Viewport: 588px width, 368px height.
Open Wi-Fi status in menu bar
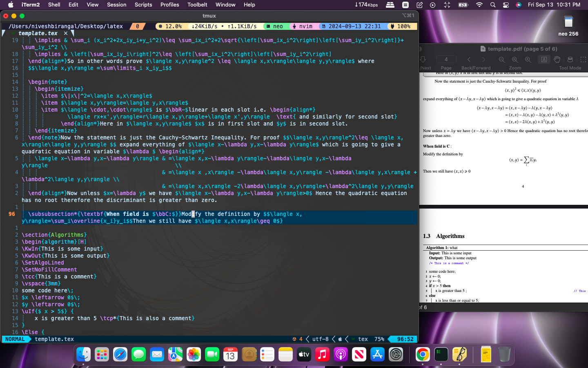(479, 4)
